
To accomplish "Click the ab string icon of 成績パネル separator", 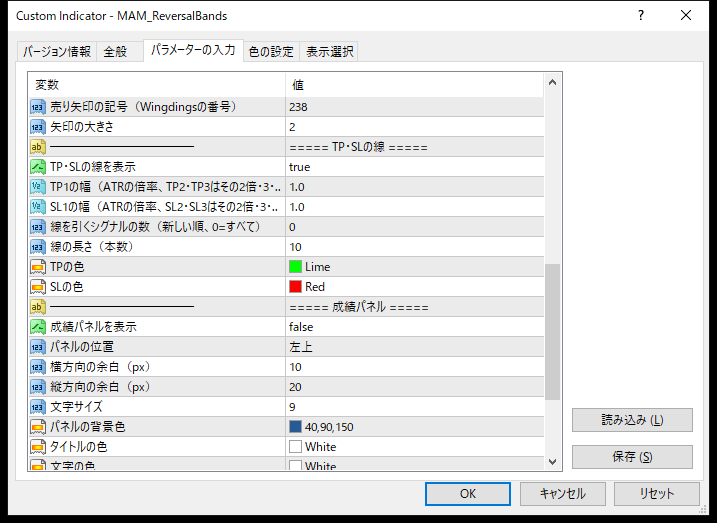I will pyautogui.click(x=38, y=307).
